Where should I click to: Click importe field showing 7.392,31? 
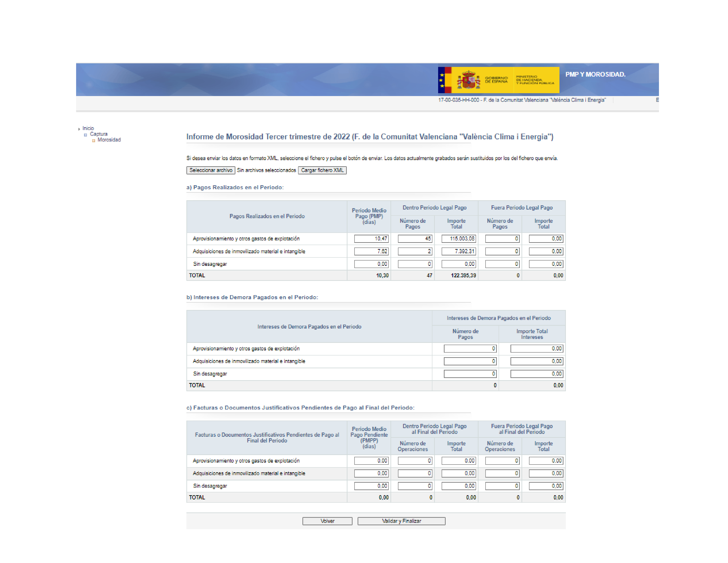[x=459, y=251]
